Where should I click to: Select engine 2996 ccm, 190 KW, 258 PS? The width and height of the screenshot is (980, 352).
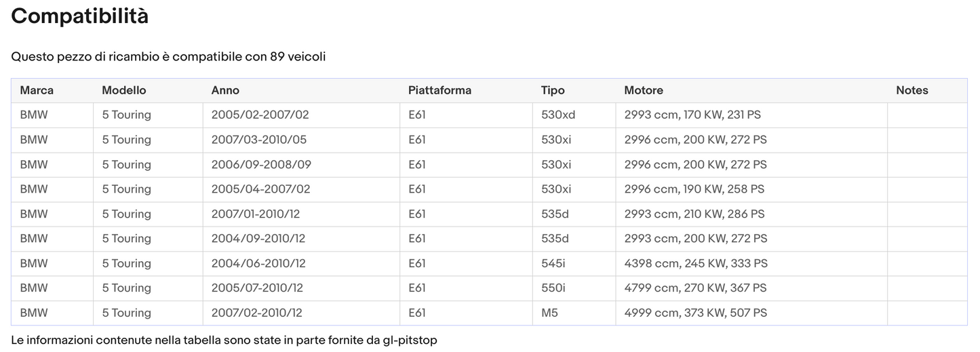[694, 189]
